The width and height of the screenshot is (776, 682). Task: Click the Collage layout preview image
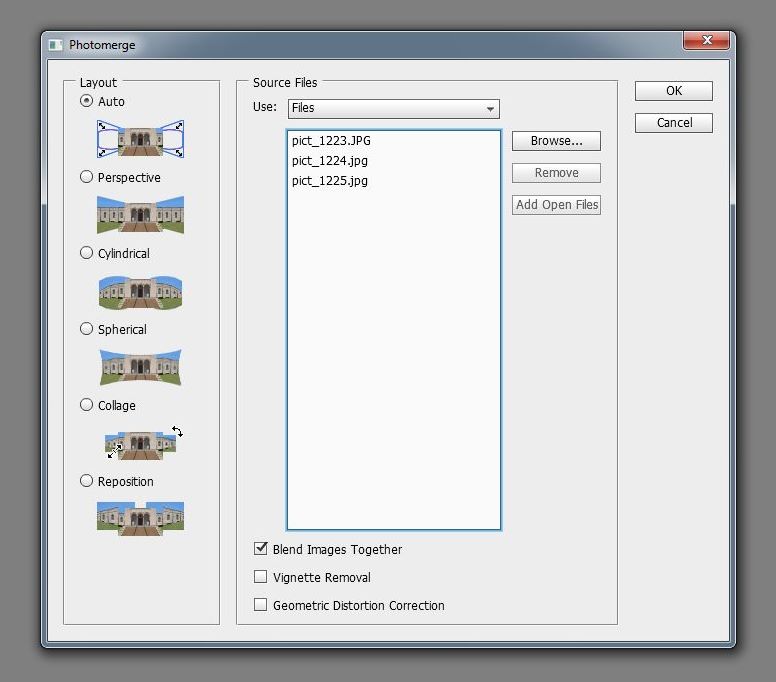tap(144, 442)
